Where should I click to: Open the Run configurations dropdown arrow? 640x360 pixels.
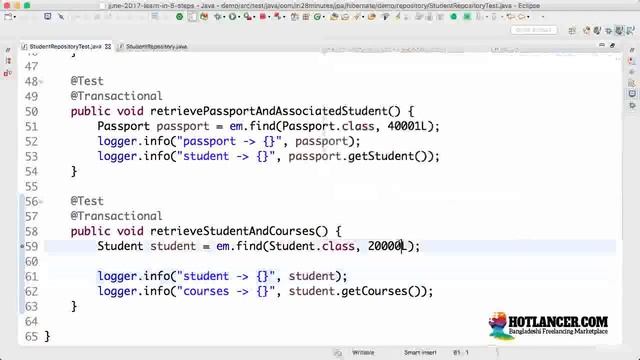239,17
